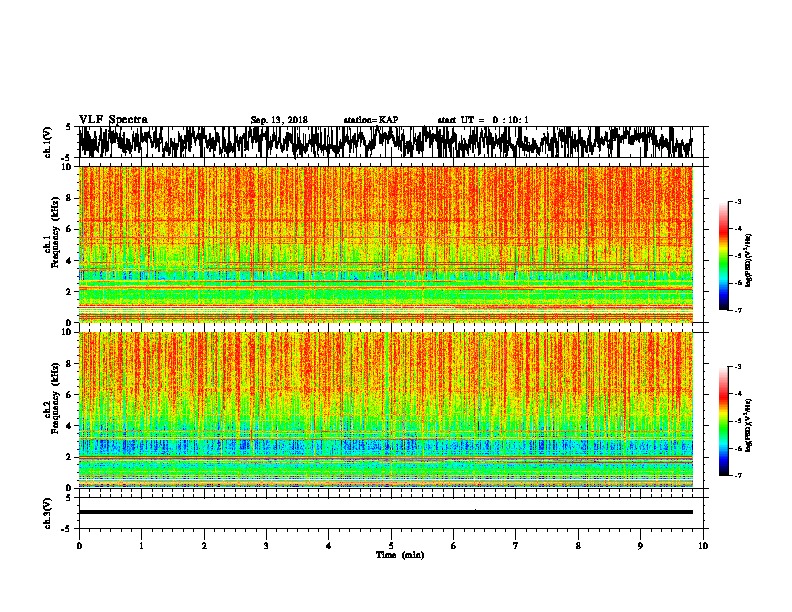The height and width of the screenshot is (612, 792).
Task: Click the flat black ch.3 voltage trace
Action: click(385, 512)
